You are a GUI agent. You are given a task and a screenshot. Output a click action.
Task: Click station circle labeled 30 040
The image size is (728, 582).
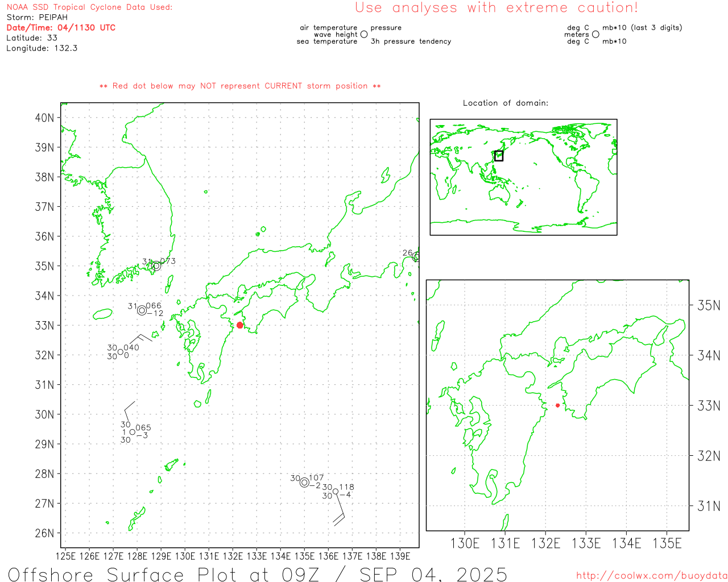(x=121, y=352)
